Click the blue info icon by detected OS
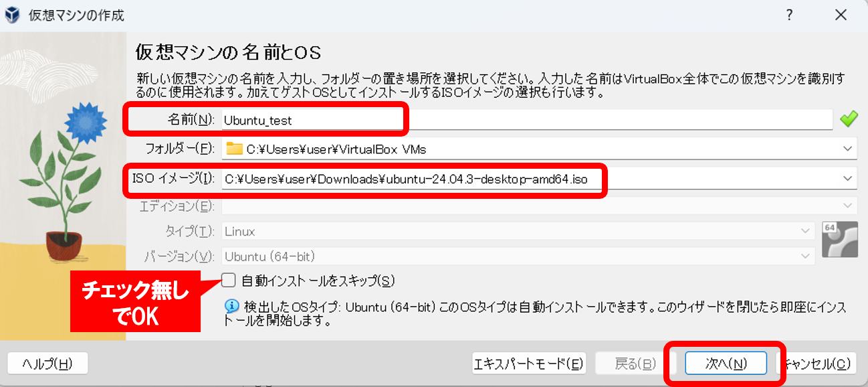Image resolution: width=868 pixels, height=387 pixels. coord(232,307)
